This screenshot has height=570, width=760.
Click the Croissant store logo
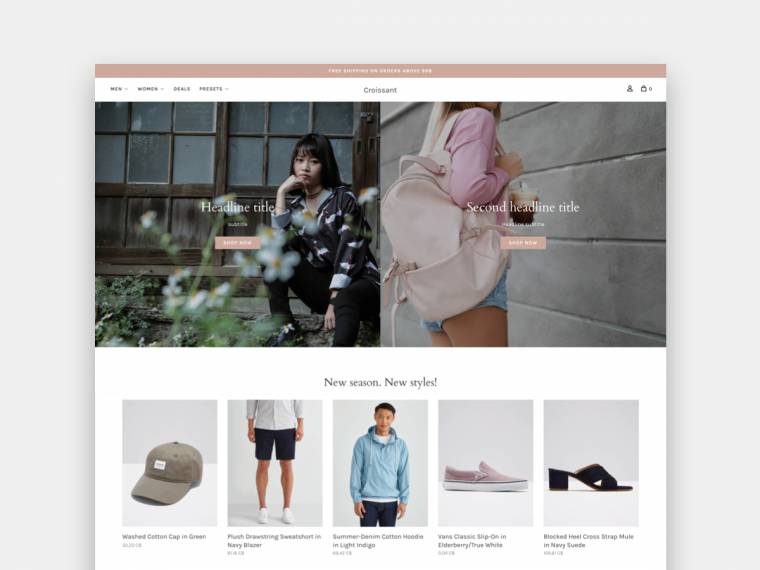pos(380,90)
